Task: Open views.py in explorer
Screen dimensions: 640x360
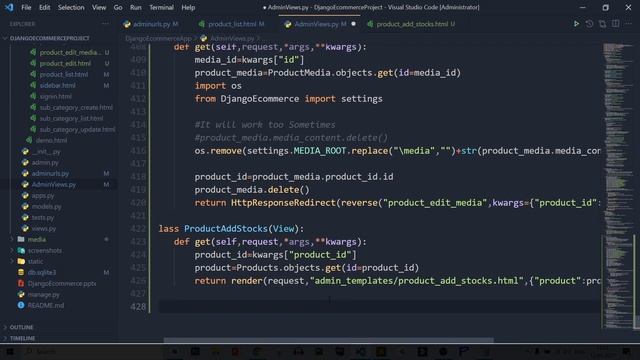Action: pyautogui.click(x=44, y=229)
